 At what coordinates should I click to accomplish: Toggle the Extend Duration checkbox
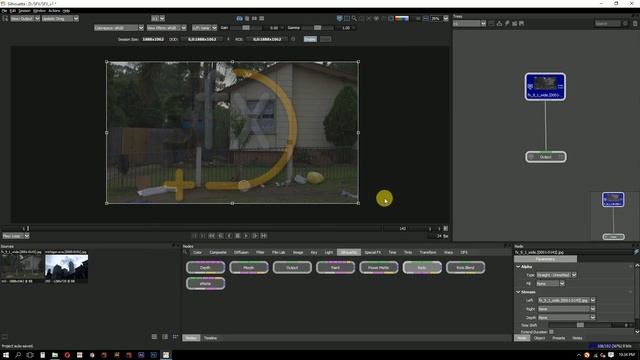tap(551, 332)
